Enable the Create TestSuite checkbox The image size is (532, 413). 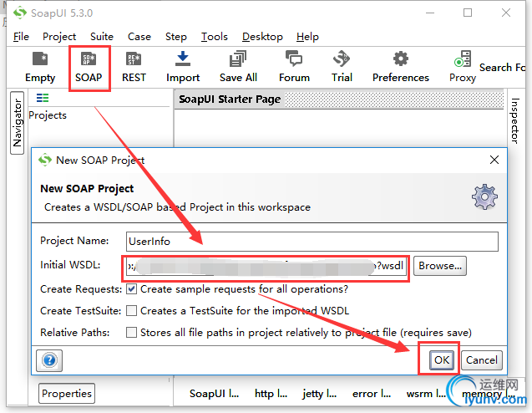pos(132,311)
